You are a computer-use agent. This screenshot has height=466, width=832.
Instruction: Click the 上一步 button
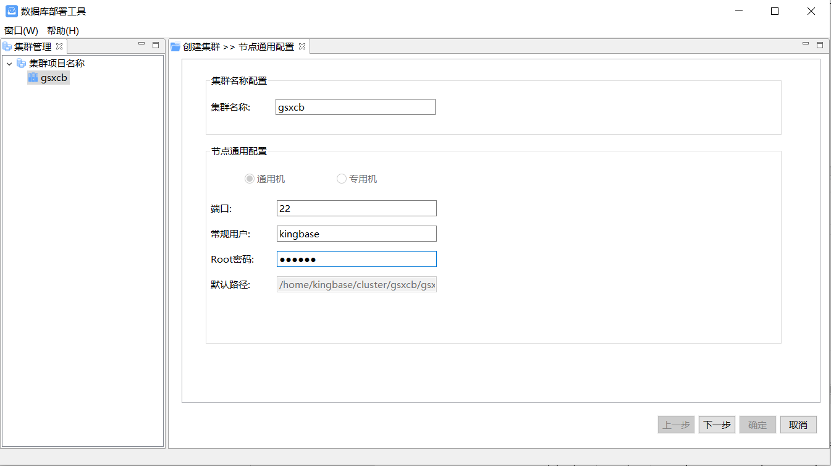point(676,425)
